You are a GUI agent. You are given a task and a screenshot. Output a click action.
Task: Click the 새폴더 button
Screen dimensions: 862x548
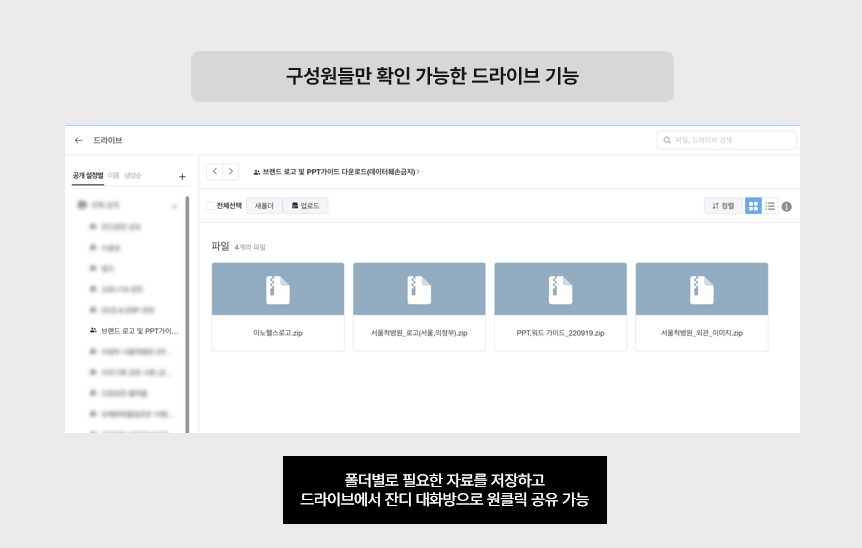pos(264,206)
